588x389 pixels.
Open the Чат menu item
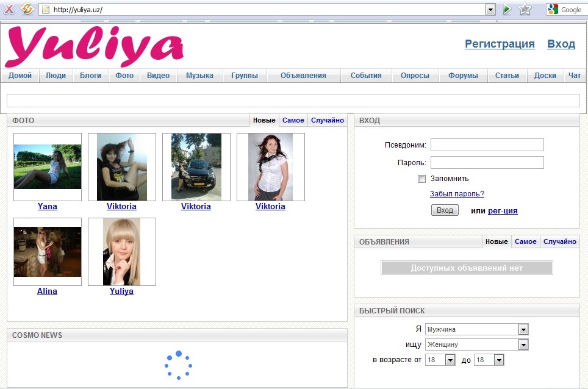click(574, 76)
